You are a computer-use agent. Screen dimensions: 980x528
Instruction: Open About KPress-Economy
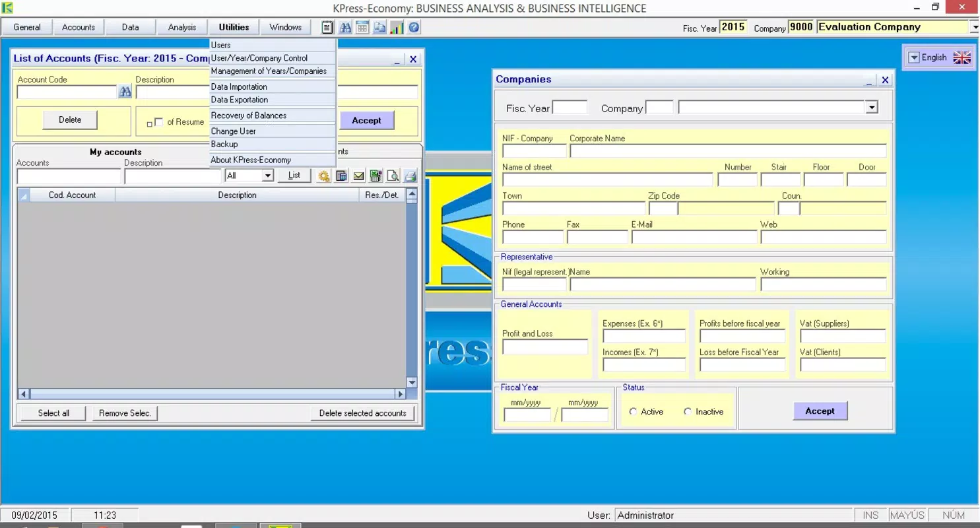pyautogui.click(x=273, y=160)
